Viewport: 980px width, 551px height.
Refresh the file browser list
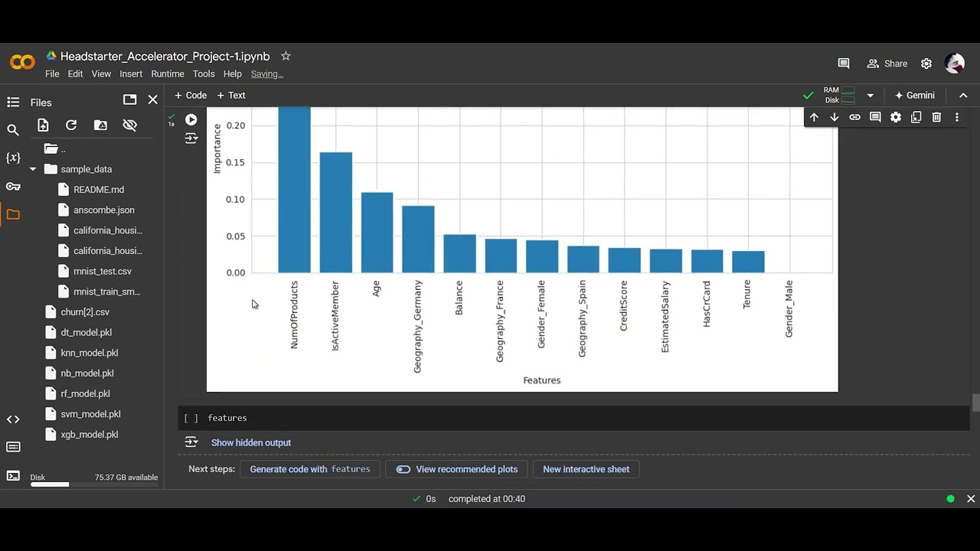71,125
